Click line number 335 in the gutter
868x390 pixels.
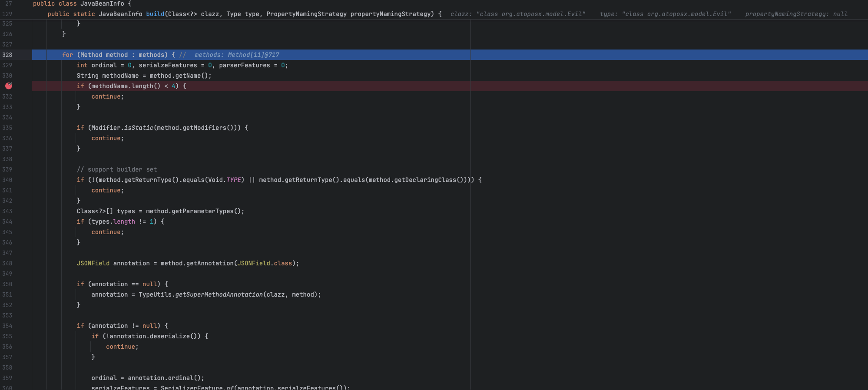tap(7, 128)
